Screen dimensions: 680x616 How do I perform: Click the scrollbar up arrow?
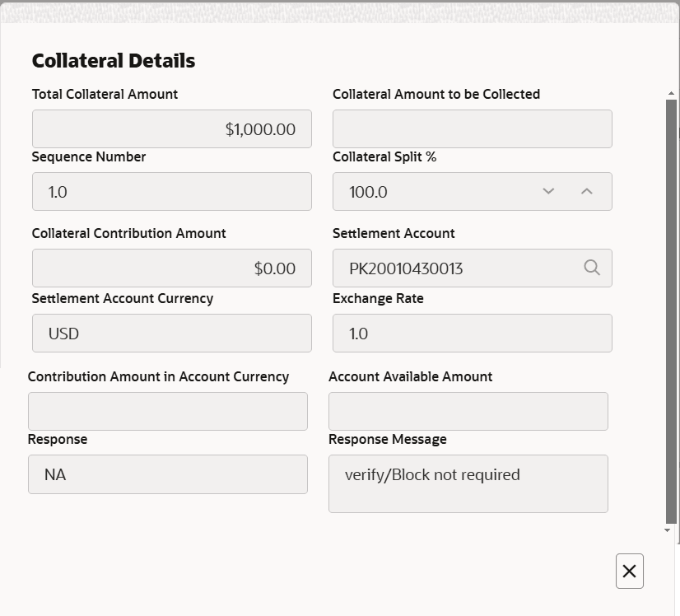point(670,93)
